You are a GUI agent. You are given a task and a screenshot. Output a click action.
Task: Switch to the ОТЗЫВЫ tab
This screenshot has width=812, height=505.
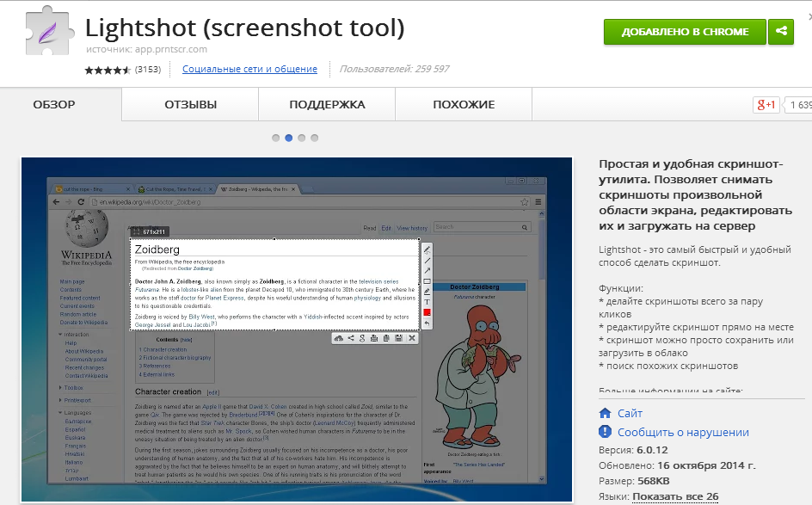pos(191,104)
